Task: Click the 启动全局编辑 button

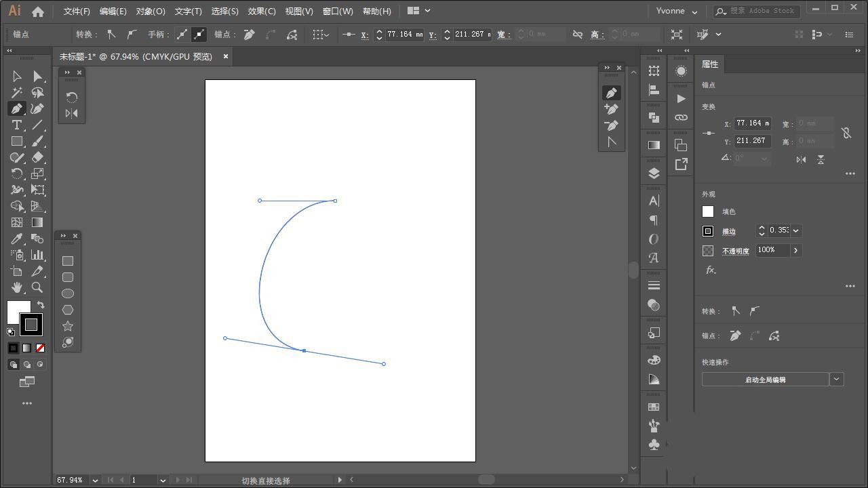Action: [765, 379]
